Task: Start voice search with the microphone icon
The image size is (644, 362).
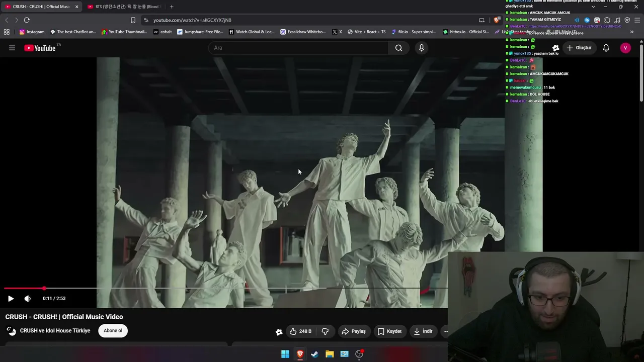Action: click(x=422, y=48)
